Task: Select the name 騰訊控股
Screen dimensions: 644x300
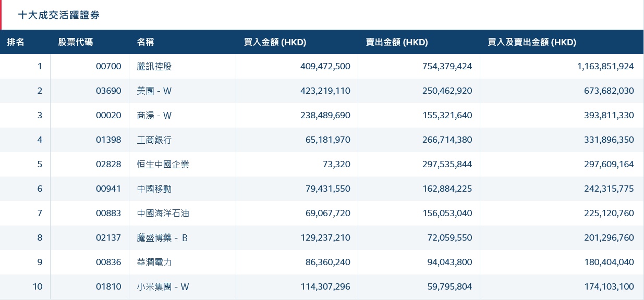Action: [x=154, y=66]
